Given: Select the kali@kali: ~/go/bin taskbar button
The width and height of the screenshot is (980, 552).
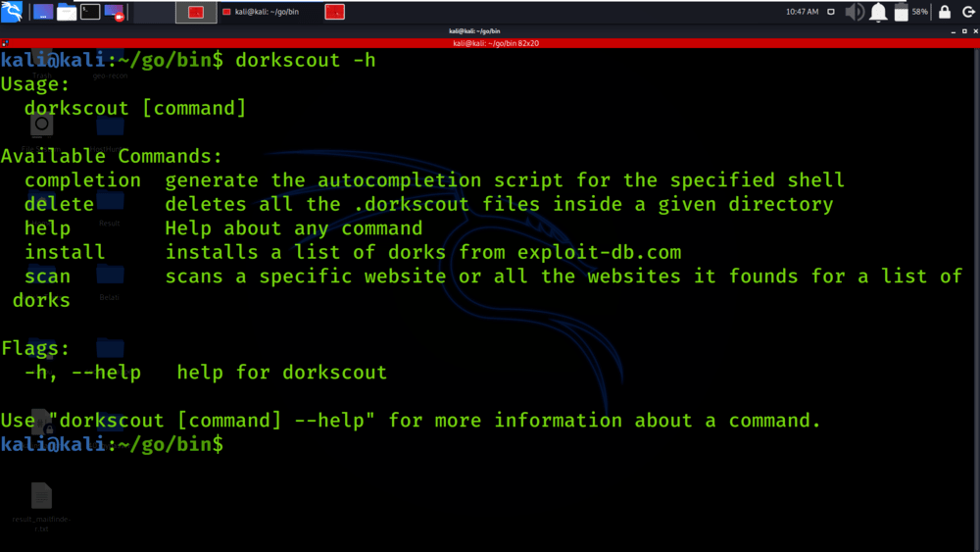Looking at the screenshot, I should point(262,12).
